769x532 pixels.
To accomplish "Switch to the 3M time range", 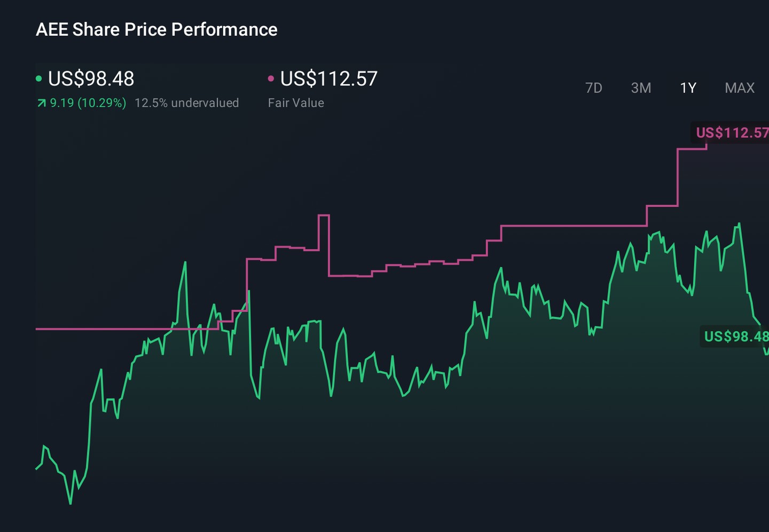I will point(641,88).
